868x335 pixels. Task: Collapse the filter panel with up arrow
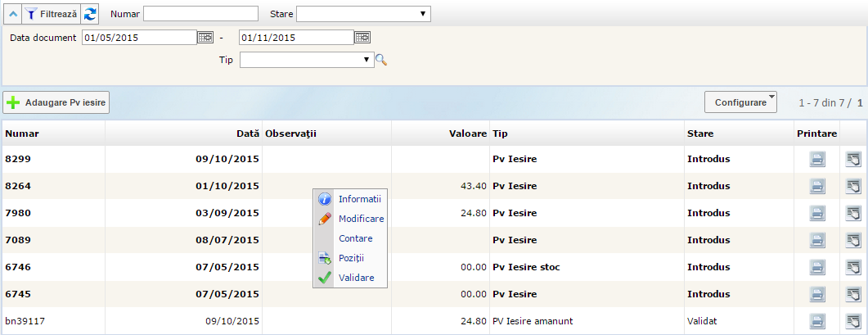(x=14, y=14)
